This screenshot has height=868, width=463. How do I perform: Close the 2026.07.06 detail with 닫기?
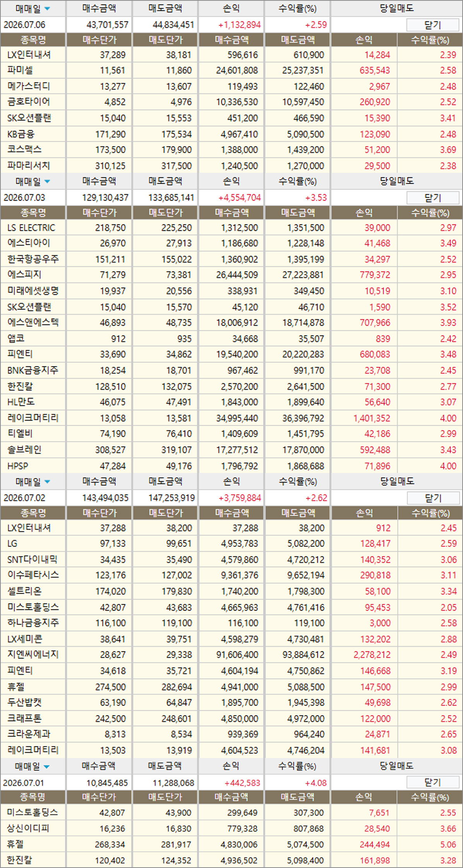432,25
